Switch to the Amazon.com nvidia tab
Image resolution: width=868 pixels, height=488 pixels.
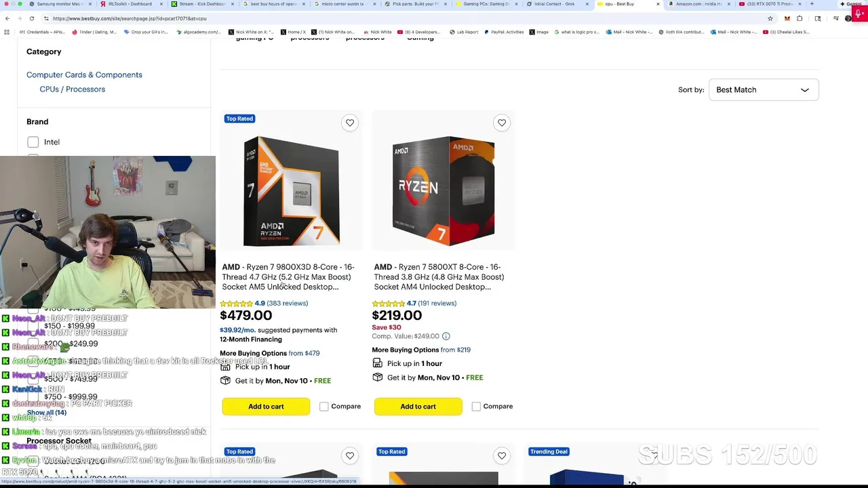[698, 4]
